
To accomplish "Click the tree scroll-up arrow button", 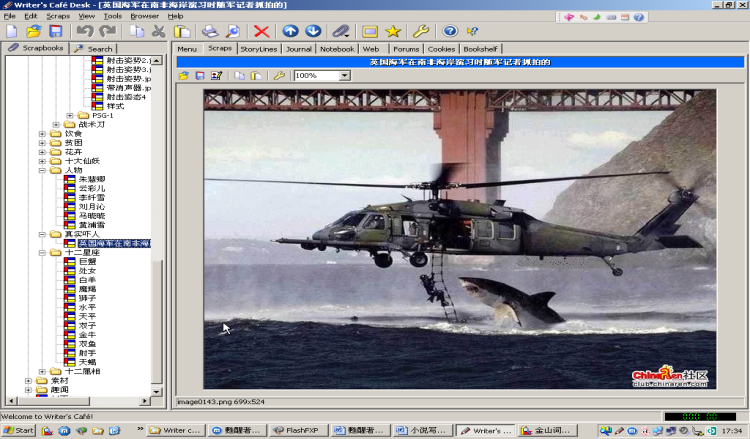I will [x=157, y=60].
